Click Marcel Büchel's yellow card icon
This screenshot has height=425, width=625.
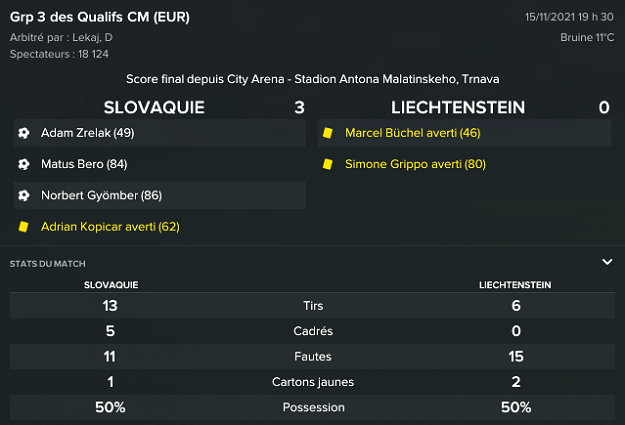327,133
